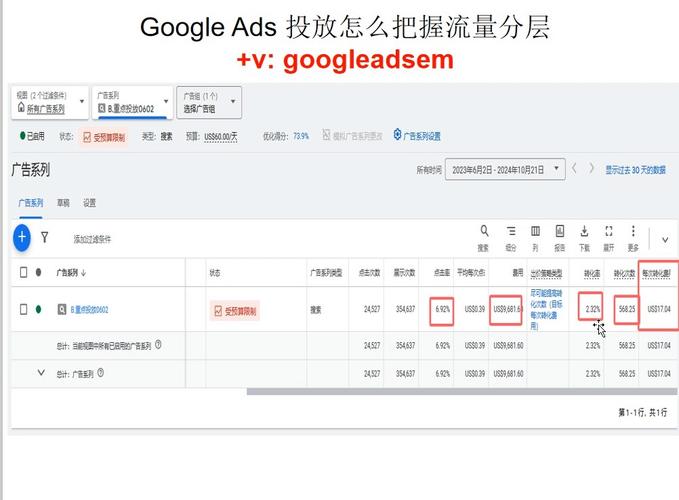
Task: Click the 73.9% optimization score link
Action: (301, 136)
